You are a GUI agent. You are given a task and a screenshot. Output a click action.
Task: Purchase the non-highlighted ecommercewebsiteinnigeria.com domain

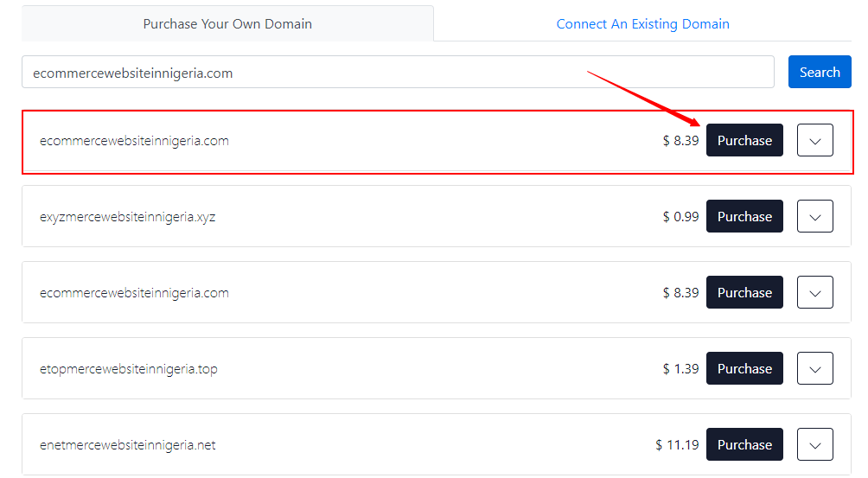744,292
